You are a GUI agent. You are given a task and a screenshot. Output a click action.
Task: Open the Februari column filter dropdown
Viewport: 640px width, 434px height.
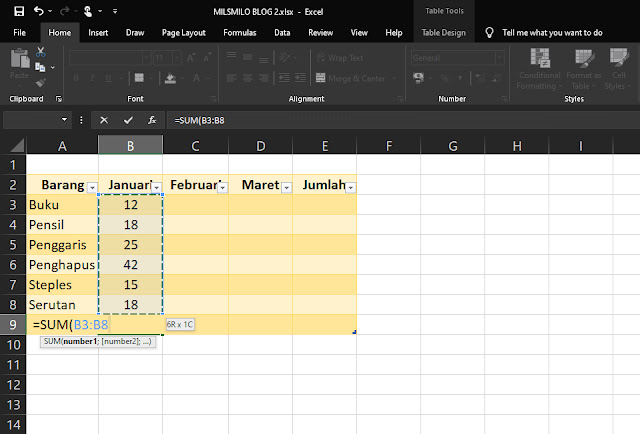pos(222,187)
